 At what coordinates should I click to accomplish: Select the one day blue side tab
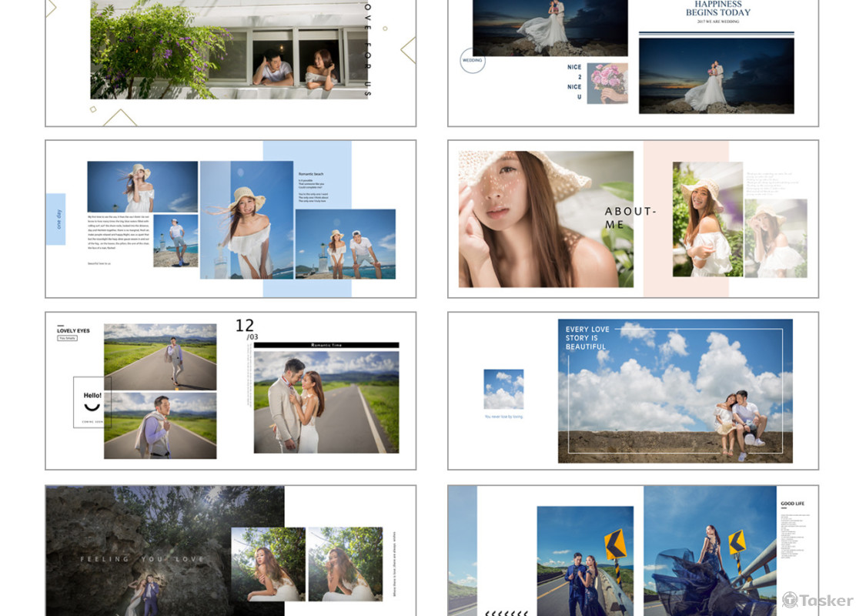[x=55, y=219]
